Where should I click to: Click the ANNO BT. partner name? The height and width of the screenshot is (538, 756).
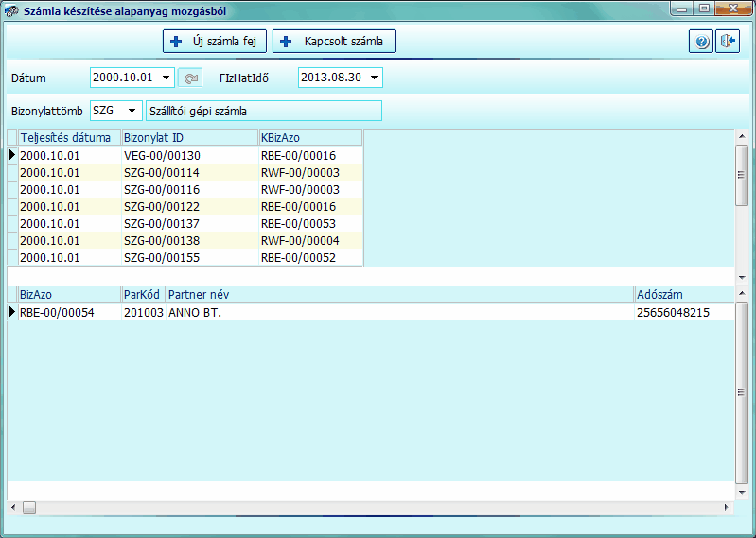(x=195, y=313)
